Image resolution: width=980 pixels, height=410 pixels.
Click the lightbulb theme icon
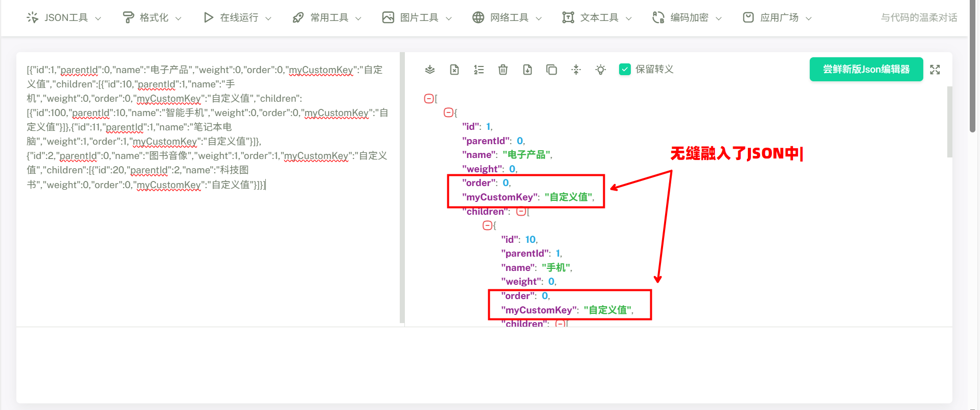pos(601,70)
